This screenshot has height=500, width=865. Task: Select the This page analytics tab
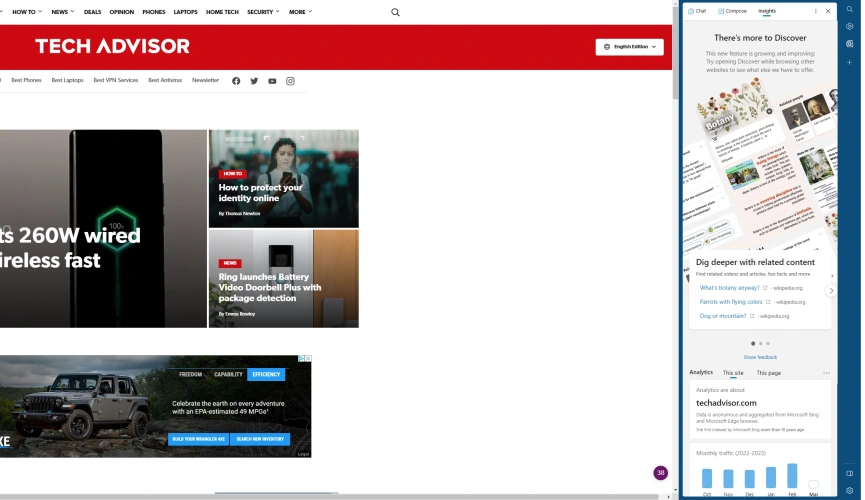[x=768, y=373]
